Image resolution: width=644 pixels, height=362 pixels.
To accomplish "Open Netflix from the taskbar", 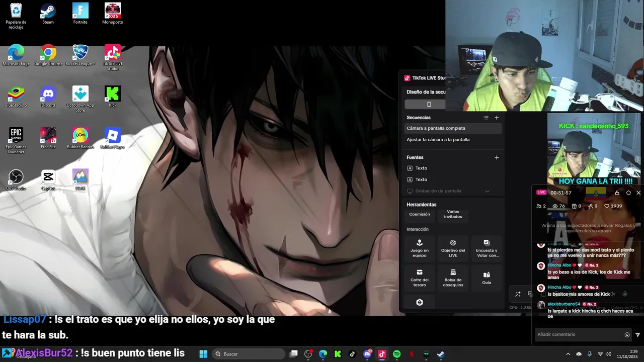I will 412,354.
